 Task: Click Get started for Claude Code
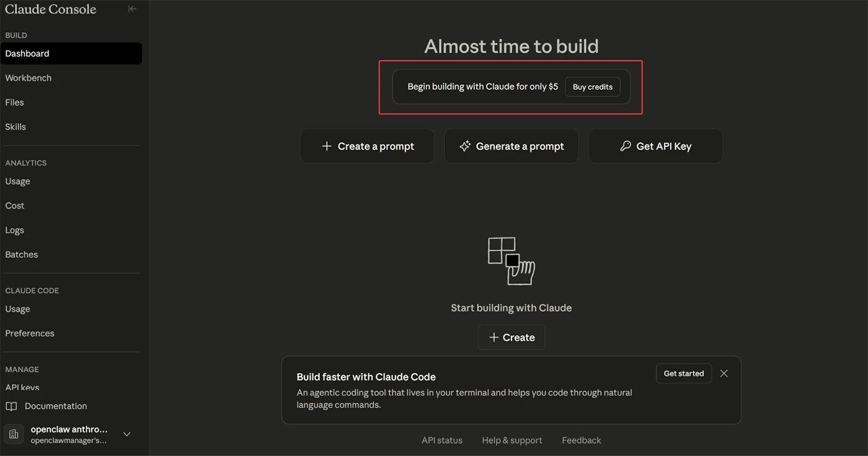point(683,374)
